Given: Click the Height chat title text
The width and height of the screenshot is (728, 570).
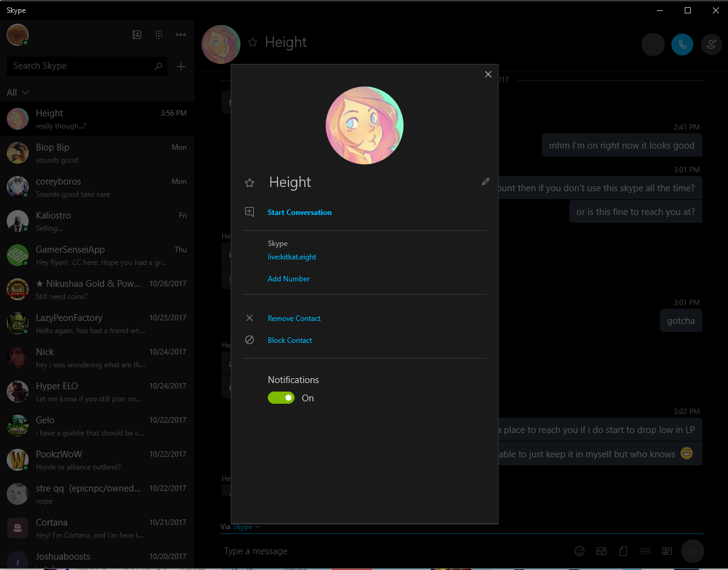Looking at the screenshot, I should pos(285,42).
